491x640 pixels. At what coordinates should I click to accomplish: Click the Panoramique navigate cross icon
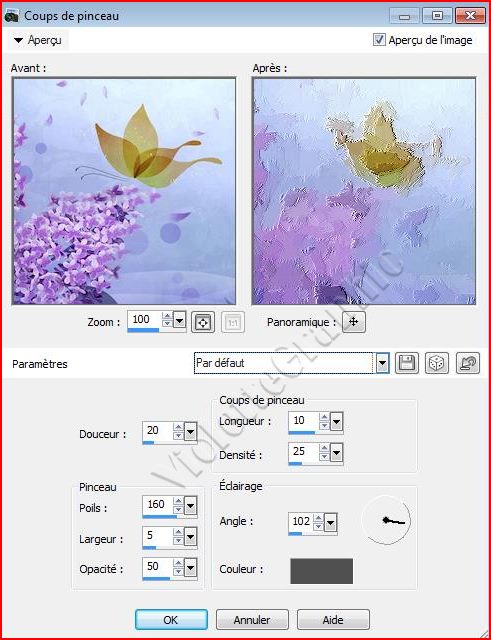click(354, 322)
